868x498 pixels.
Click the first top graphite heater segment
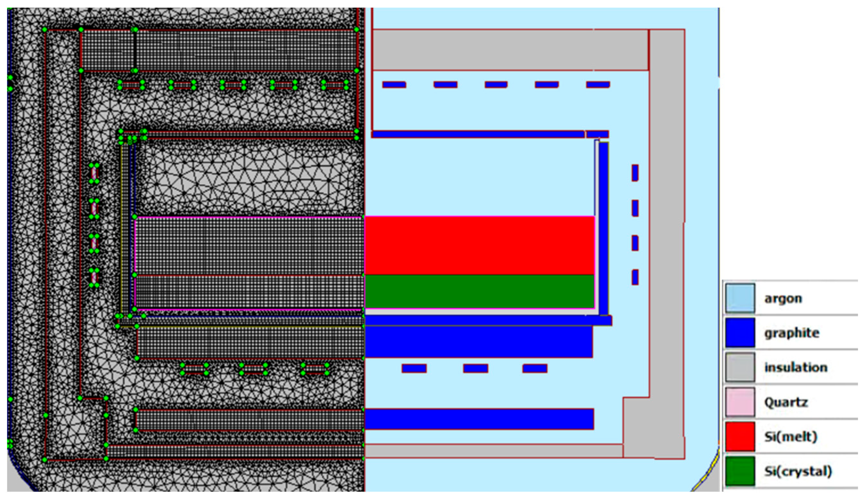394,85
